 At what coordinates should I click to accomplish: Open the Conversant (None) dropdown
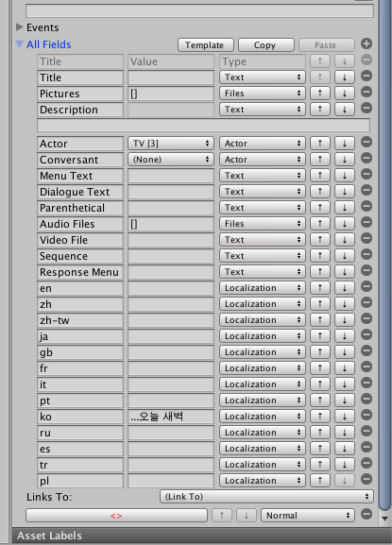[171, 160]
